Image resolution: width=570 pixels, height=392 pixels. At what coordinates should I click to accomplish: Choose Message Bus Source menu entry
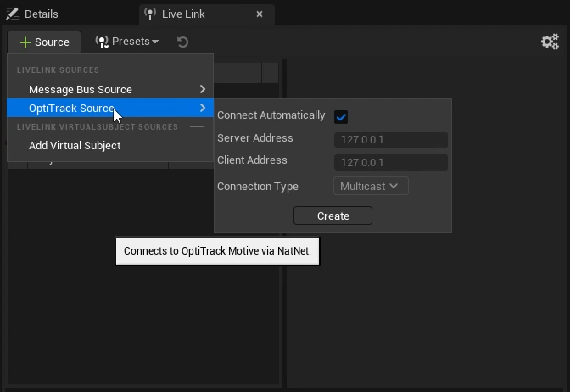click(81, 89)
